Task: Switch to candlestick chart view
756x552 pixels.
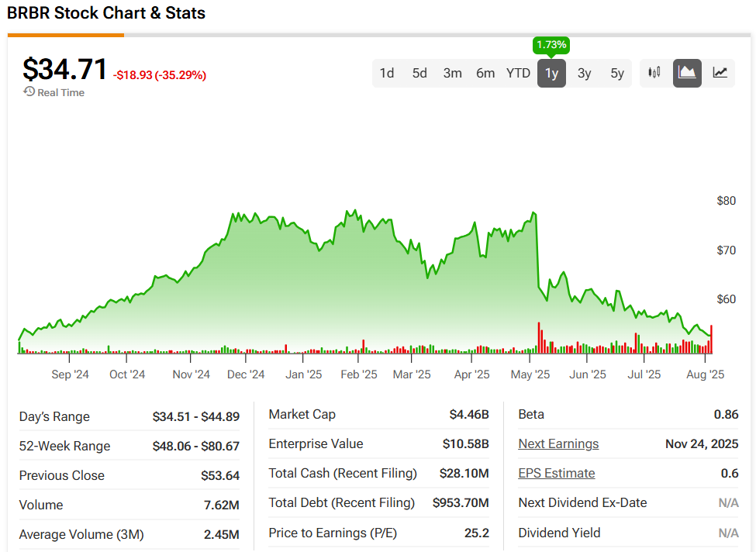Action: click(654, 73)
